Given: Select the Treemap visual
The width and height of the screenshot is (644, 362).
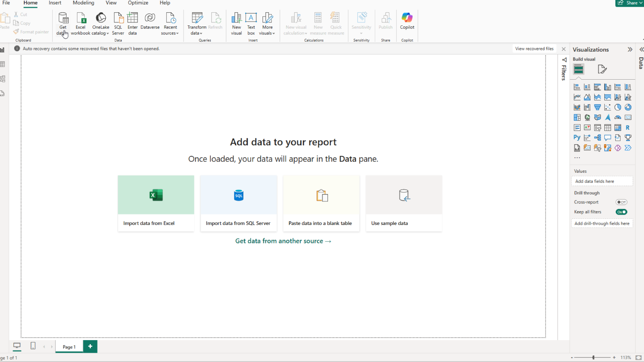Looking at the screenshot, I should 577,117.
